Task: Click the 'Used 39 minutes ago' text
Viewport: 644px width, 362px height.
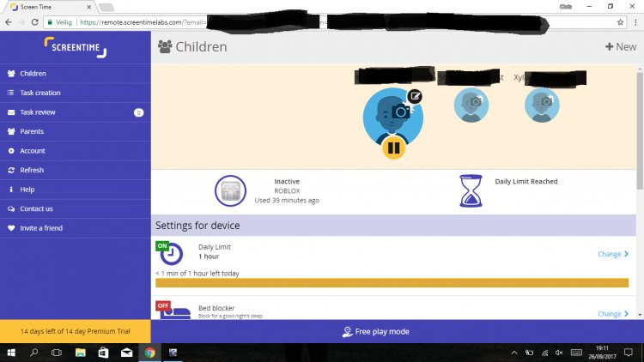Action: click(x=287, y=200)
